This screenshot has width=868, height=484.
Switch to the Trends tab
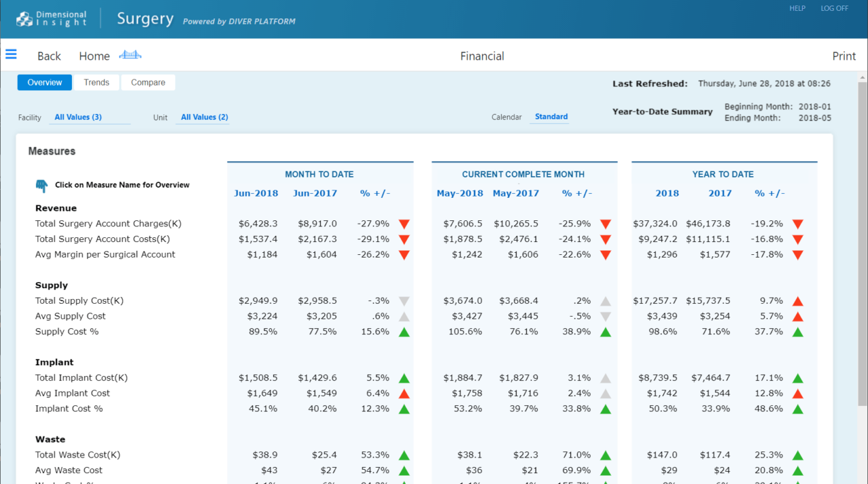[96, 83]
